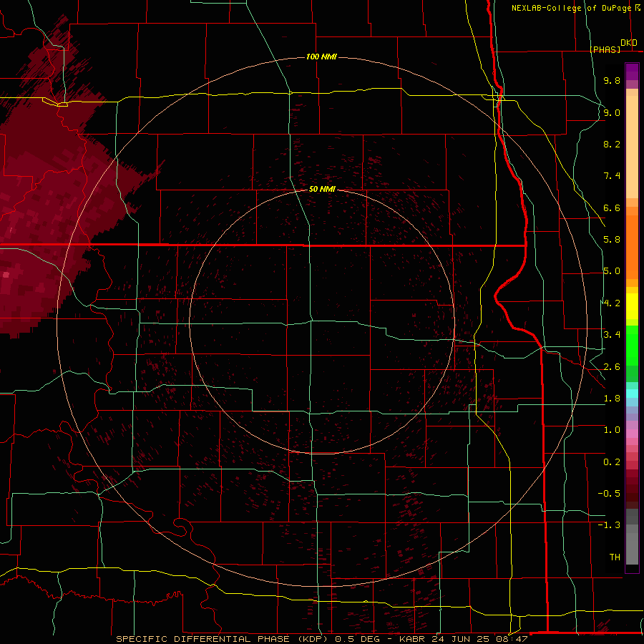Click the 2.6 color scale value
Image resolution: width=644 pixels, height=644 pixels.
(612, 367)
